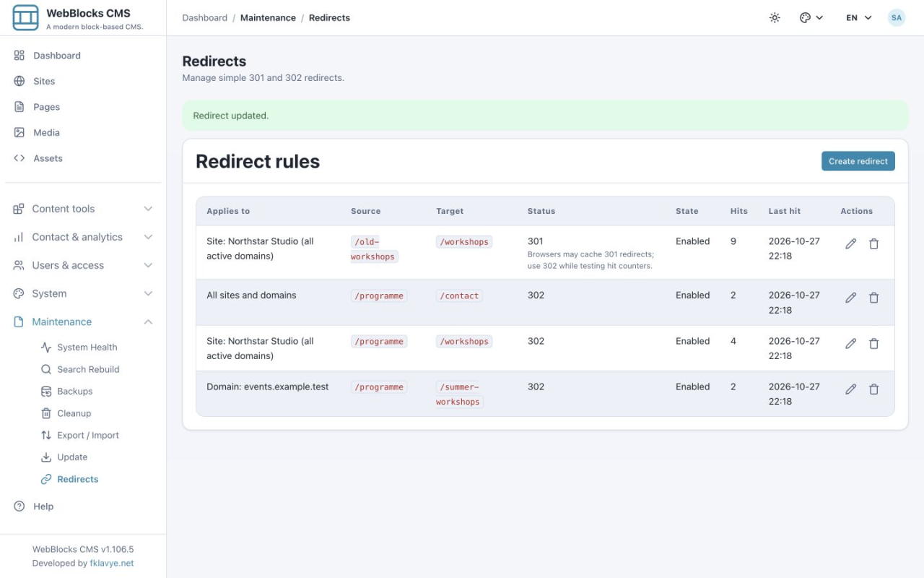The width and height of the screenshot is (924, 578).
Task: Collapse the Maintenance section
Action: [x=83, y=322]
